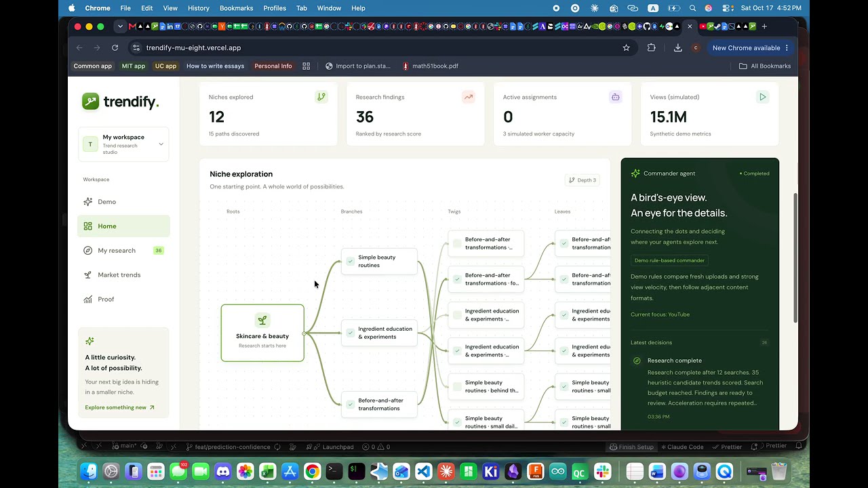Click the My research compass icon
This screenshot has height=488, width=868.
(x=87, y=251)
